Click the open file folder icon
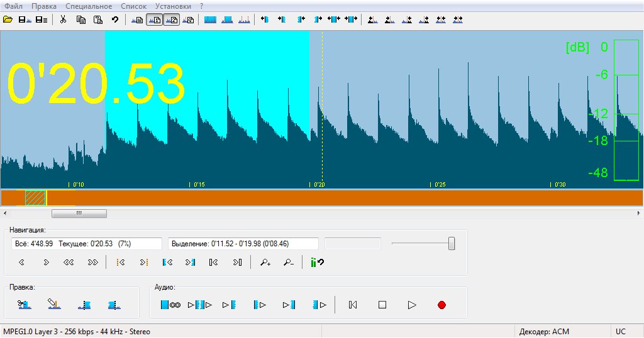 [8, 19]
